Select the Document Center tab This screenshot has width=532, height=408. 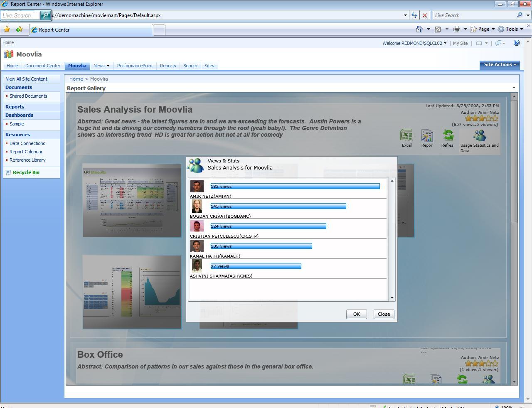[x=43, y=66]
